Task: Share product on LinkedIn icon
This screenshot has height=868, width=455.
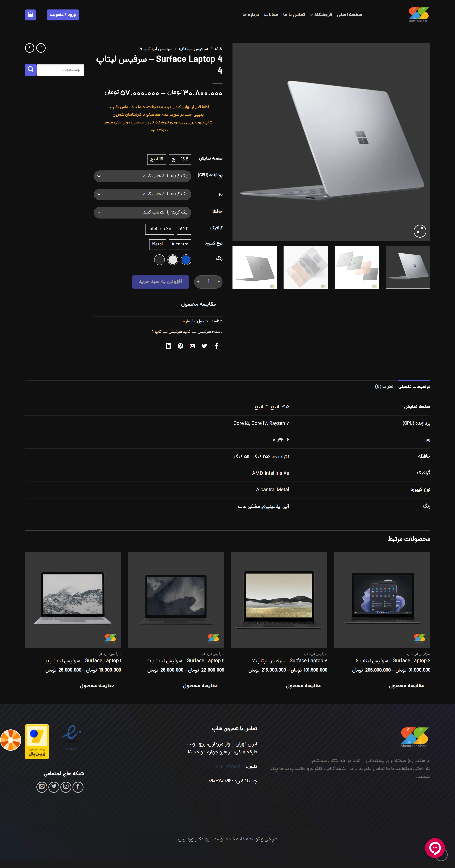Action: pos(168,346)
